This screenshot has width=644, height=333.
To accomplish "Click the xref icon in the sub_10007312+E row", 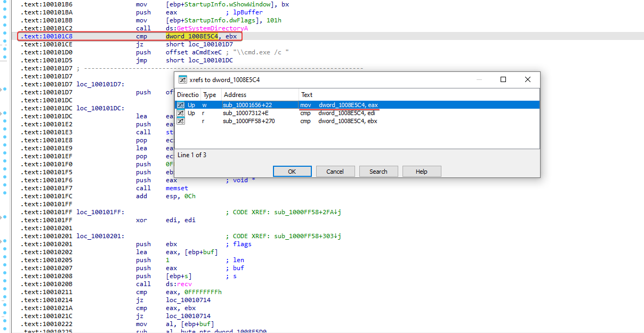I will [181, 113].
